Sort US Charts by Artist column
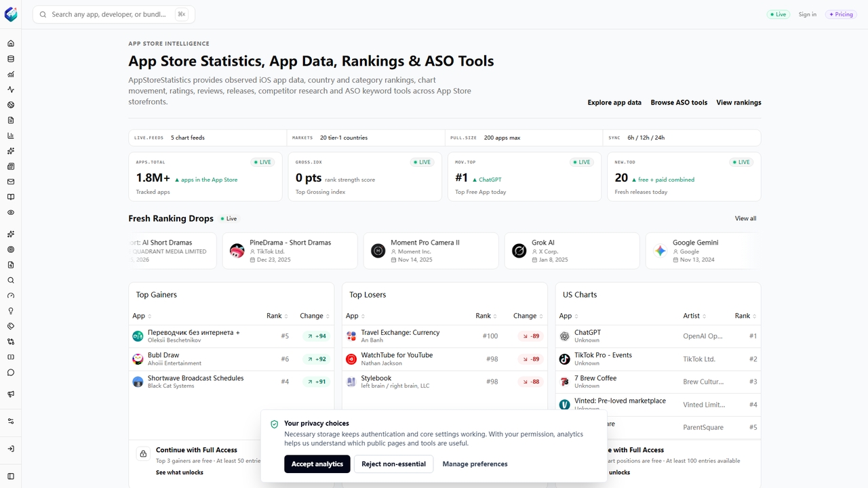 694,316
